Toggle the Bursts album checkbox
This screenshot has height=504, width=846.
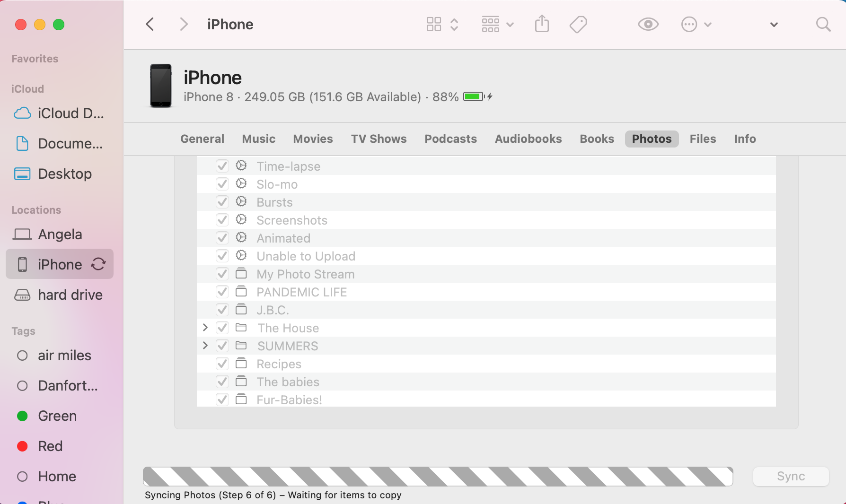point(222,202)
